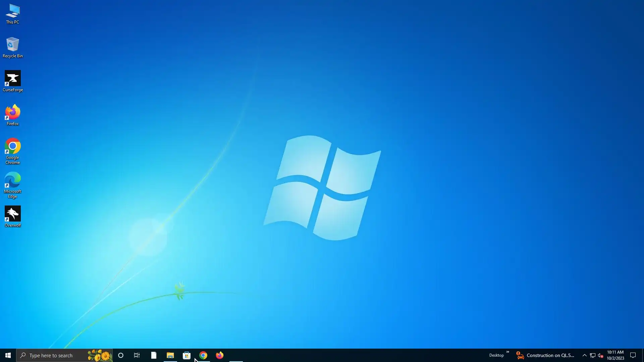
Task: Open Cortana from the taskbar
Action: coord(121,355)
